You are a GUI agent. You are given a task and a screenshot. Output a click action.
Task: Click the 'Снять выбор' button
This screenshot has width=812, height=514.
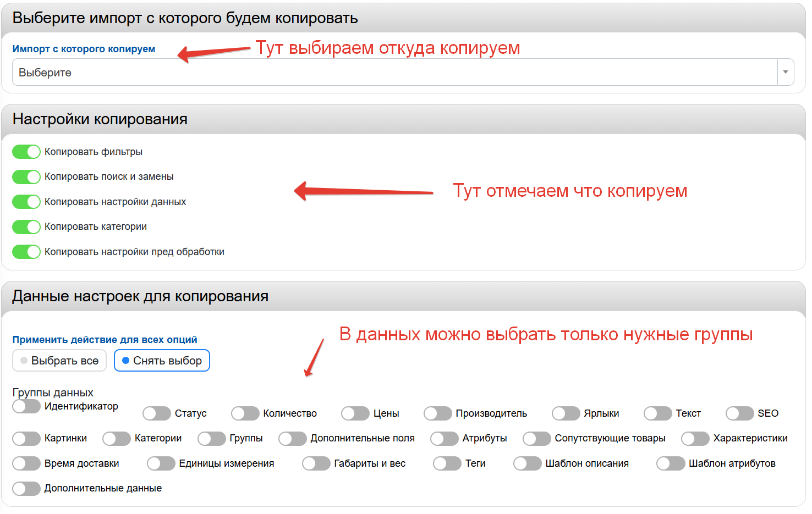[162, 361]
